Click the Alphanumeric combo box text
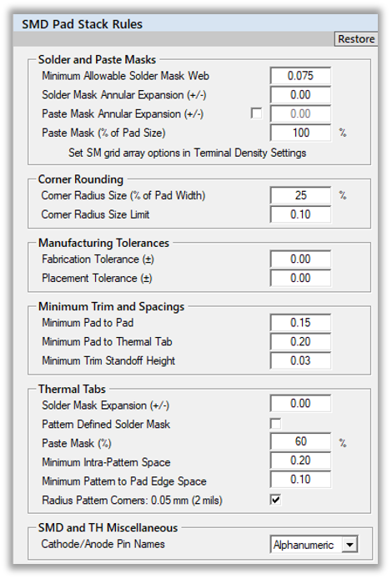The width and height of the screenshot is (392, 579). point(304,545)
